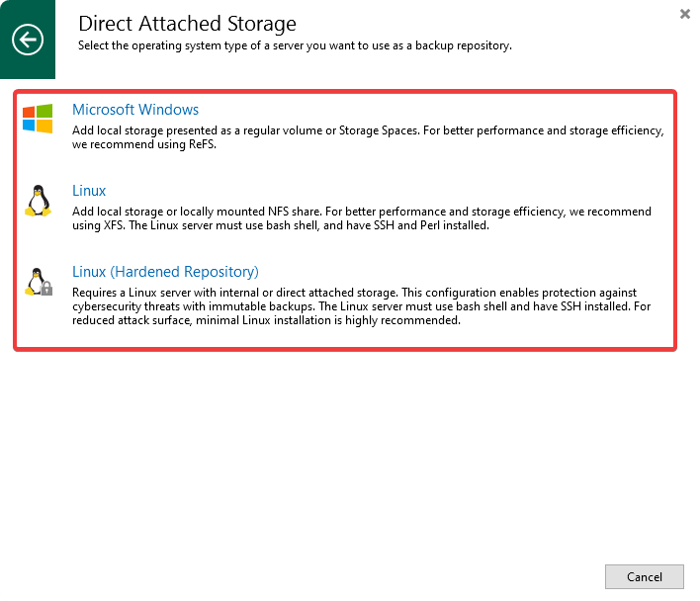
Task: Click the Direct Attached Storage title
Action: click(x=187, y=24)
